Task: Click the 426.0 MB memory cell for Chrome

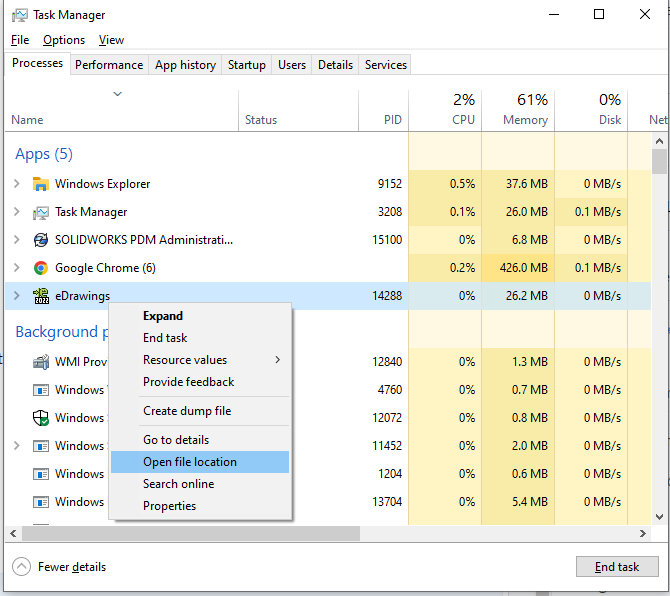Action: click(518, 268)
